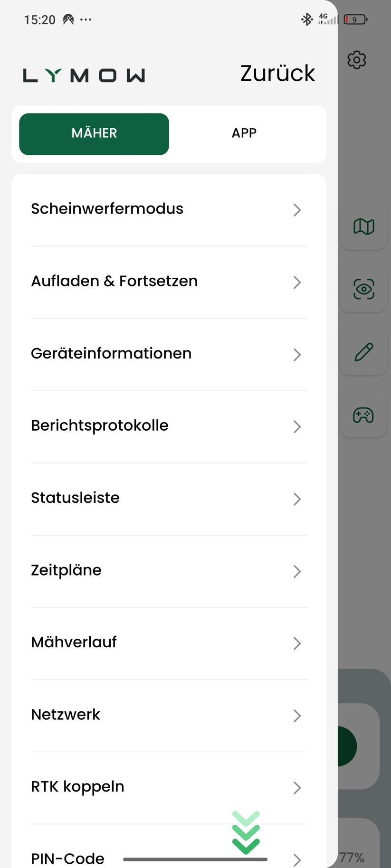The height and width of the screenshot is (868, 391).
Task: Expand the Scheinwerfermodus chevron
Action: coord(297,210)
